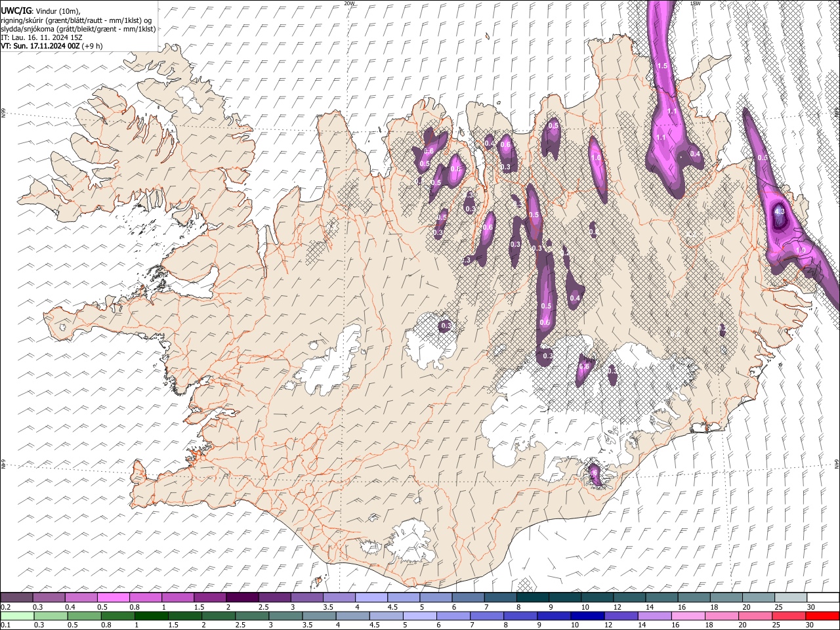The image size is (840, 630).
Task: Pick the bright red swatch after 30, lower legend
Action: 822,616
